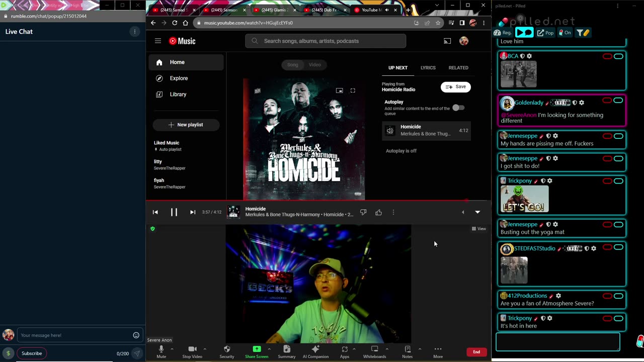Collapse the YouTube Music player page
The height and width of the screenshot is (362, 644).
pyautogui.click(x=477, y=212)
